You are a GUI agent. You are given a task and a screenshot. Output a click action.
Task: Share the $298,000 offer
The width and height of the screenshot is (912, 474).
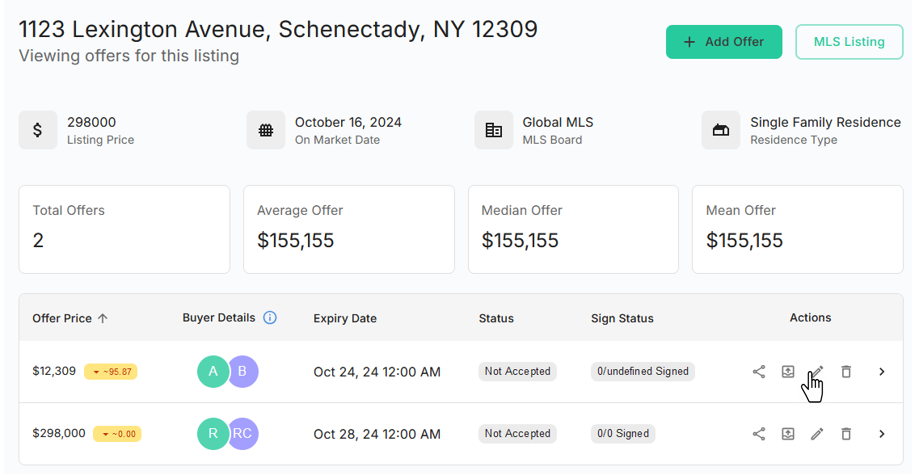(x=759, y=434)
